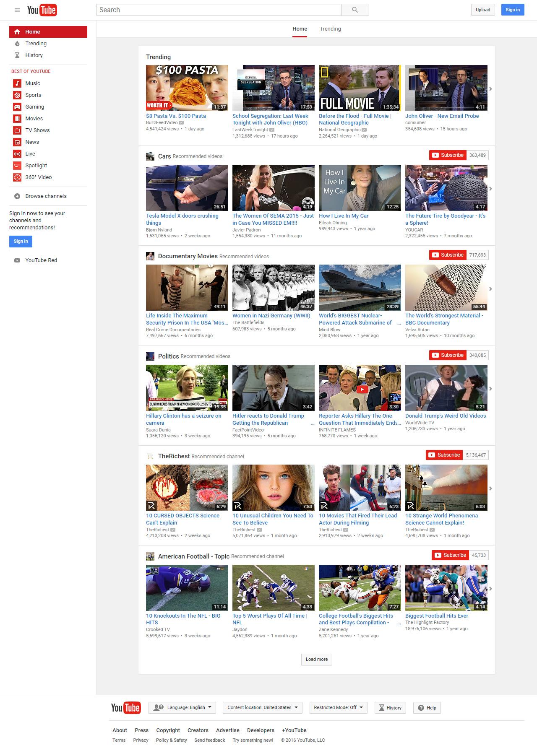This screenshot has width=537, height=756.
Task: Open Movies category icon in sidebar
Action: pos(17,118)
